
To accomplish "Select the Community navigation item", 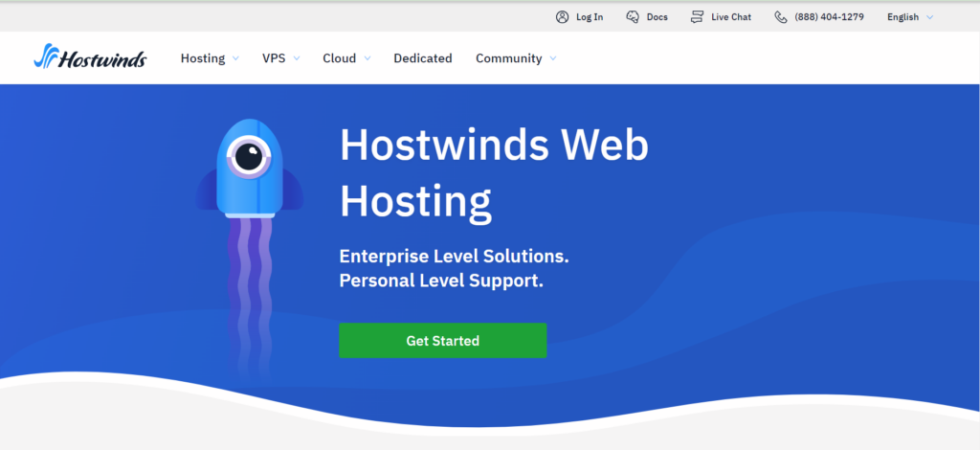I will point(508,58).
